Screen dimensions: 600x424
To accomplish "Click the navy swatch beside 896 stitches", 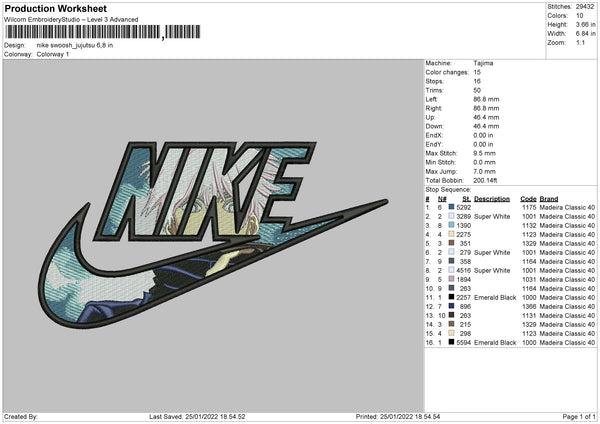I will click(x=452, y=306).
